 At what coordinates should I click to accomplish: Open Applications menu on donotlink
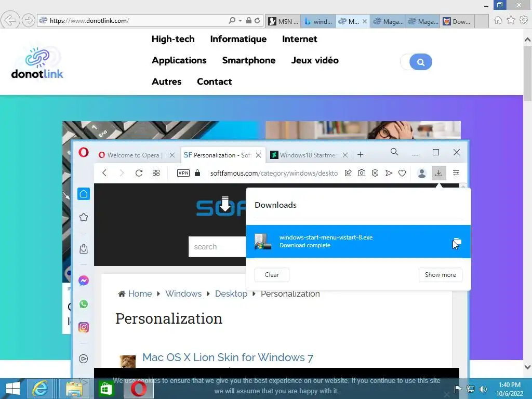coord(179,60)
